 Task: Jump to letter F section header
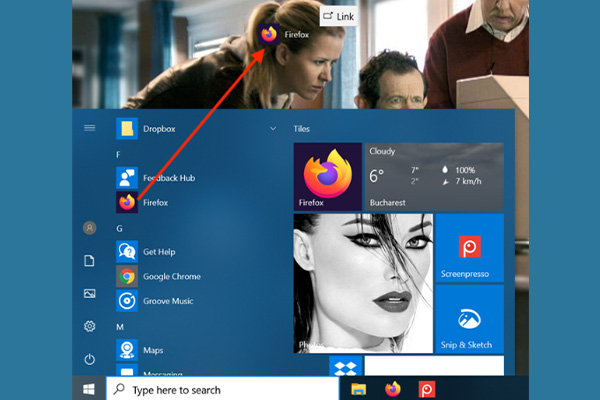118,154
